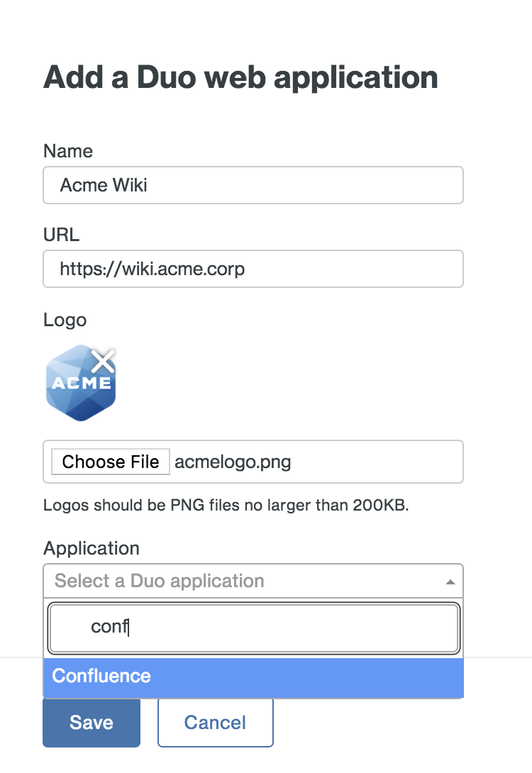Click the upward arrow on the application selector
The height and width of the screenshot is (773, 532).
(452, 580)
